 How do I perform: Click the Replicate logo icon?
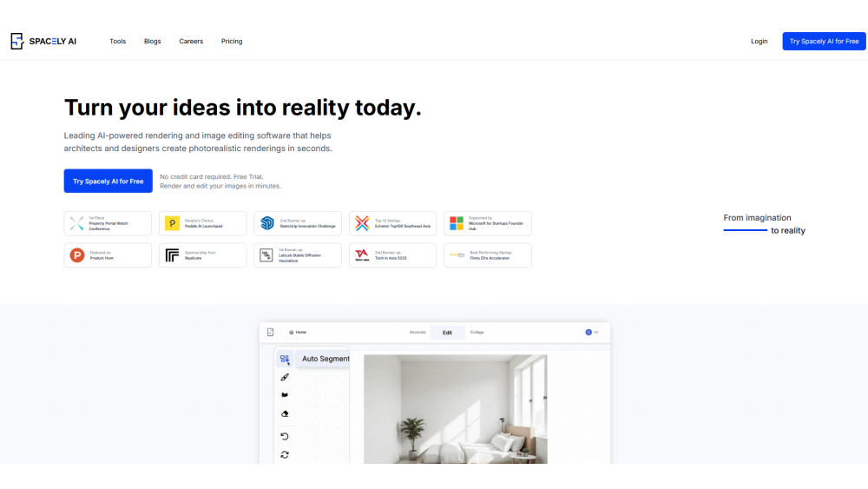click(x=172, y=254)
